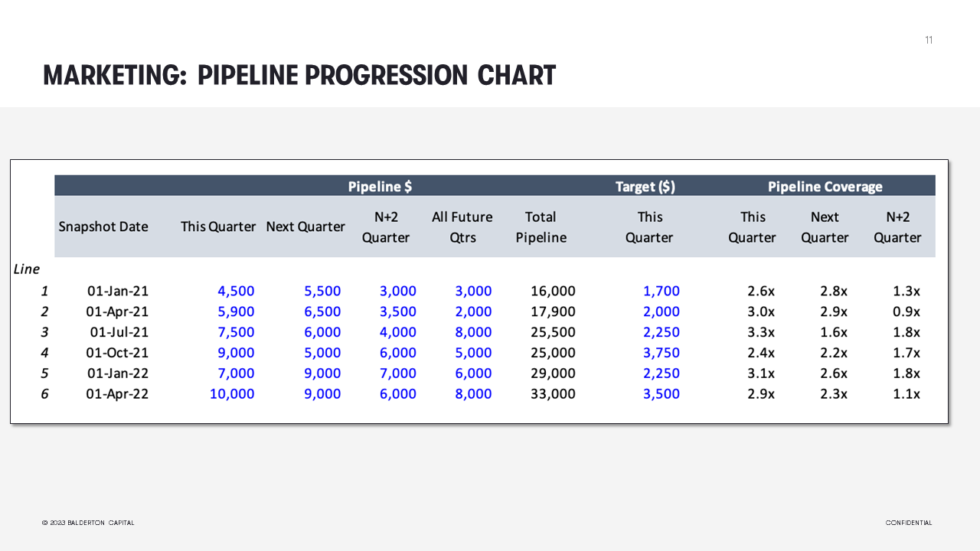Click the 3,750 target value
980x551 pixels.
coord(661,352)
